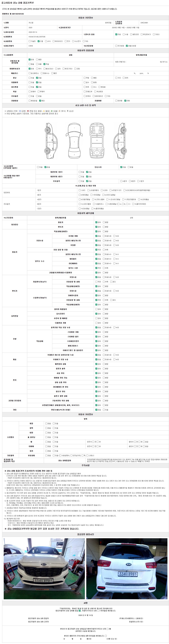Image resolution: width=169 pixels, height=644 pixels.
Task: Tick the 세미오토 transmission checkbox
Action: pyautogui.click(x=131, y=34)
